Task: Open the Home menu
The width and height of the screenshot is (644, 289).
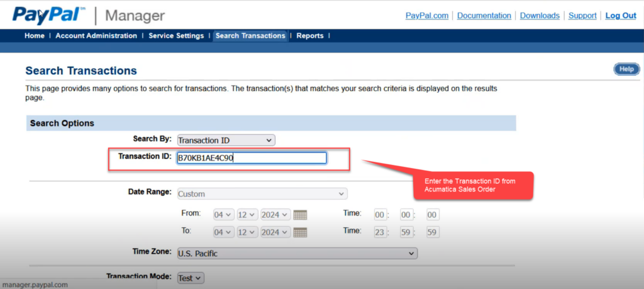Action: 35,36
